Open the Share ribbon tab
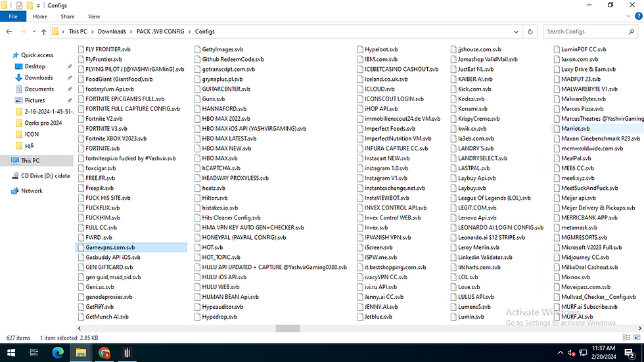Image resolution: width=644 pixels, height=362 pixels. [x=67, y=16]
